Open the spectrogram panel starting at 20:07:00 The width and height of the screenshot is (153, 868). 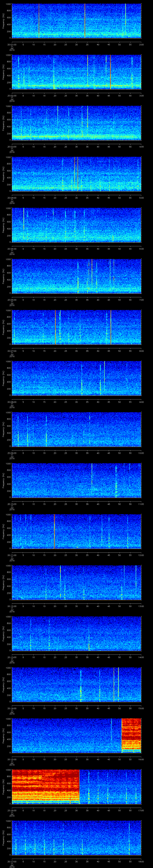click(77, 327)
